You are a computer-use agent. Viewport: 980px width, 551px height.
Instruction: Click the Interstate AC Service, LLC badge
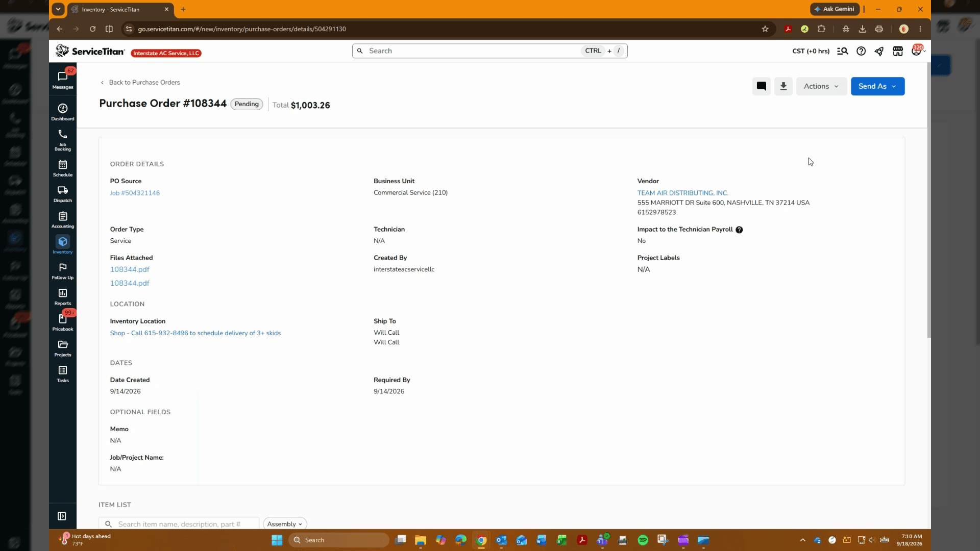tap(166, 53)
